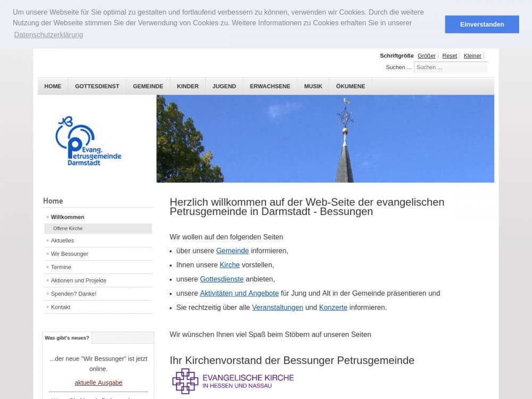Open Offene Kirche sidebar subitem
This screenshot has height=399, width=532.
coord(68,228)
